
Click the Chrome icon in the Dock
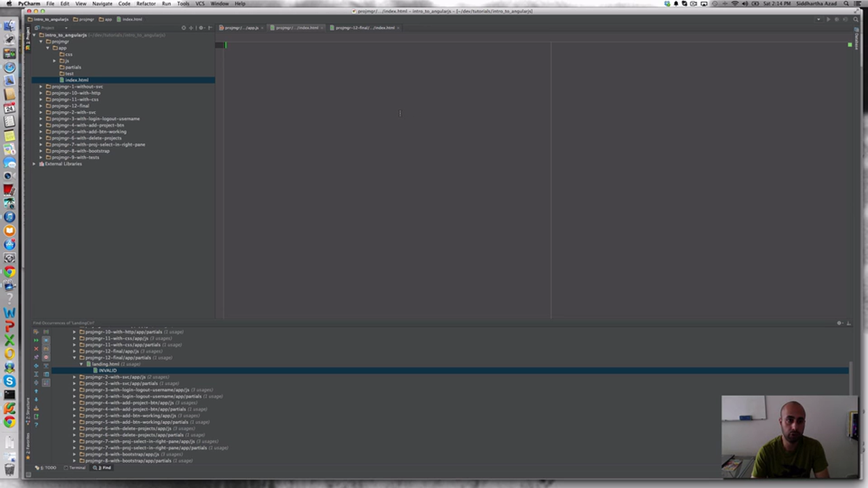(x=9, y=272)
